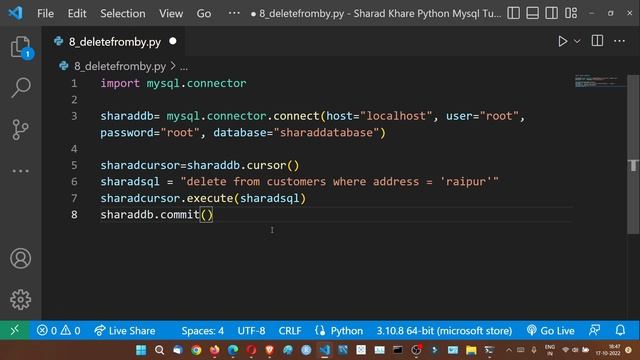This screenshot has width=640, height=360.
Task: Click line number 8 in gutter
Action: (x=74, y=214)
